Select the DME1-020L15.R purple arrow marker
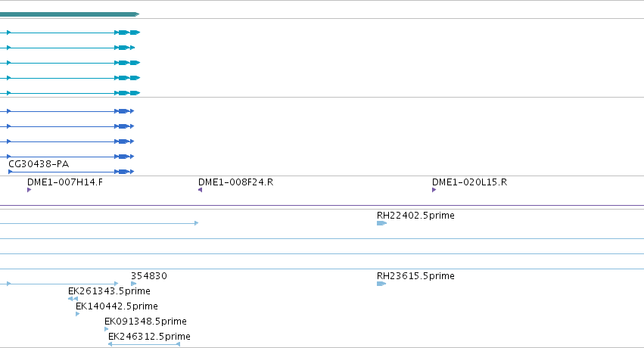This screenshot has height=348, width=644. coord(434,190)
